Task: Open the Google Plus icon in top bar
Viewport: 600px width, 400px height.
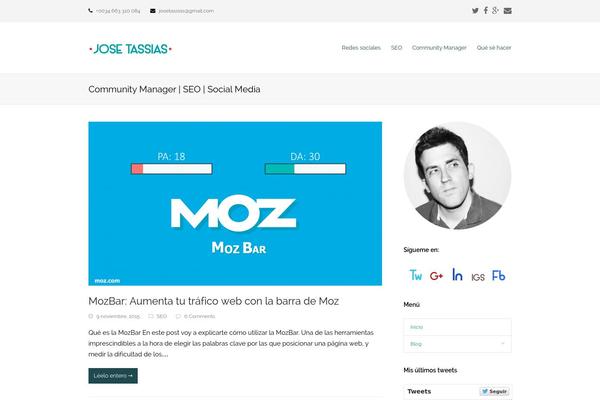Action: 496,11
